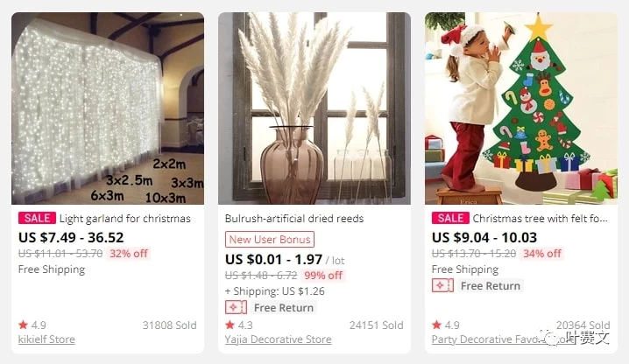Image resolution: width=629 pixels, height=364 pixels.
Task: Click the 32% off discount label
Action: point(129,254)
